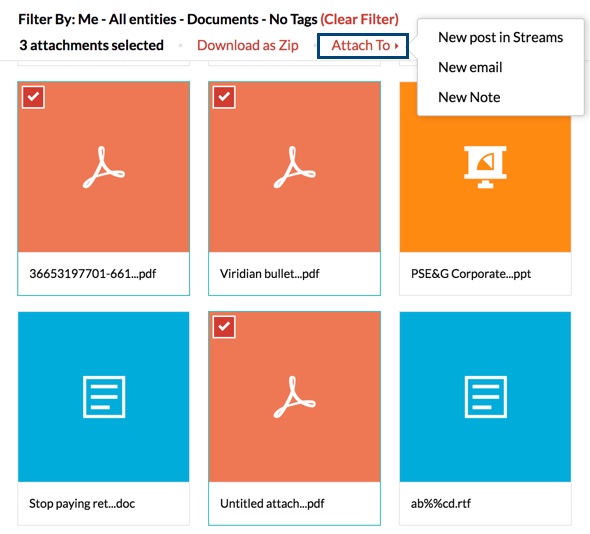Click file name Viridian bullet...pdf

[269, 274]
